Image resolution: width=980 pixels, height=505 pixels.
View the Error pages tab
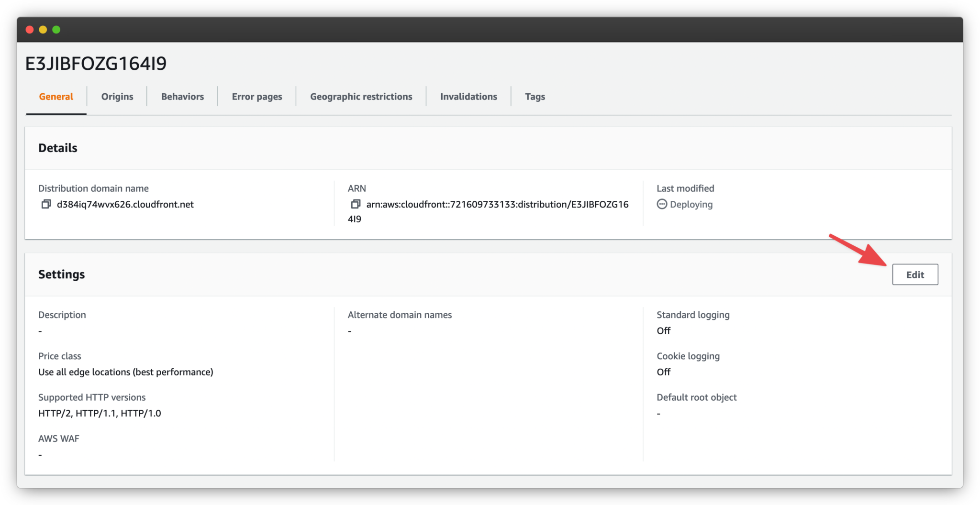tap(257, 96)
